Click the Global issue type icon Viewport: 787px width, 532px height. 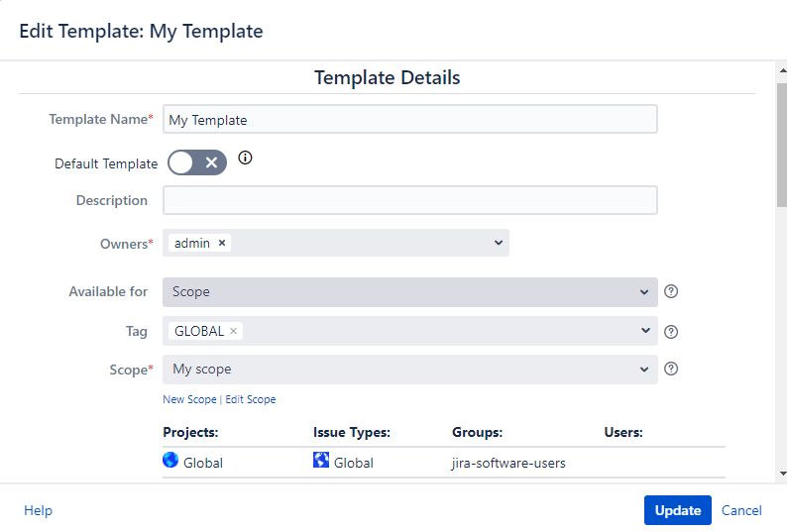(321, 461)
